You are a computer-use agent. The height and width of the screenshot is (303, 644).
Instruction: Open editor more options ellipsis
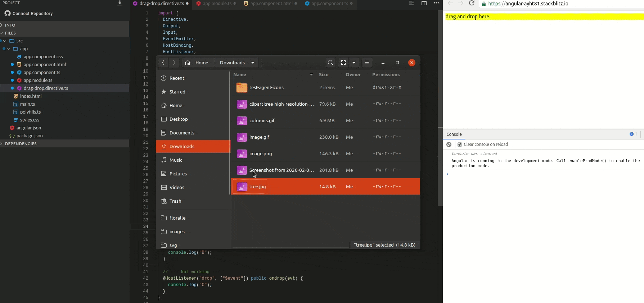click(436, 3)
